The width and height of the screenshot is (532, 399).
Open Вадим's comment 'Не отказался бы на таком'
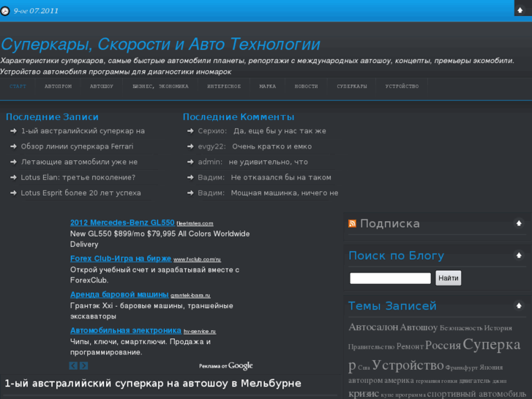tap(281, 177)
